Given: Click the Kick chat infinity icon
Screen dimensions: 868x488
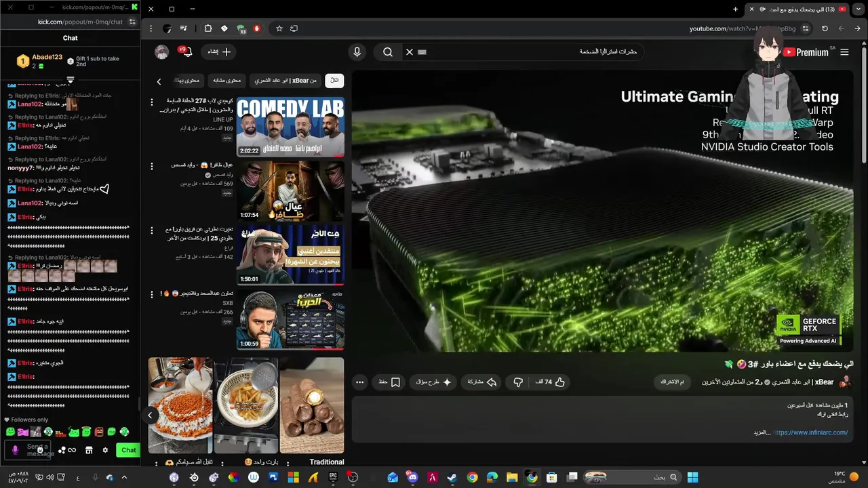Looking at the screenshot, I should pos(71,450).
